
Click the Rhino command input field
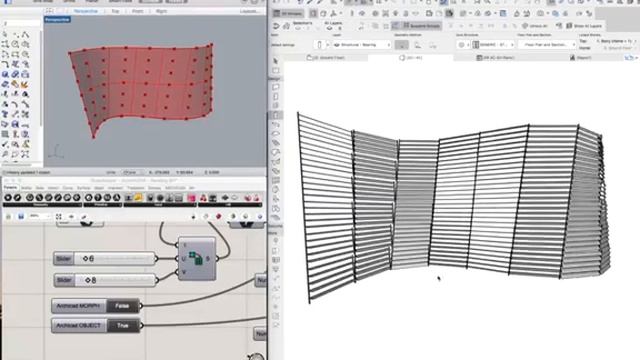(x=21, y=23)
